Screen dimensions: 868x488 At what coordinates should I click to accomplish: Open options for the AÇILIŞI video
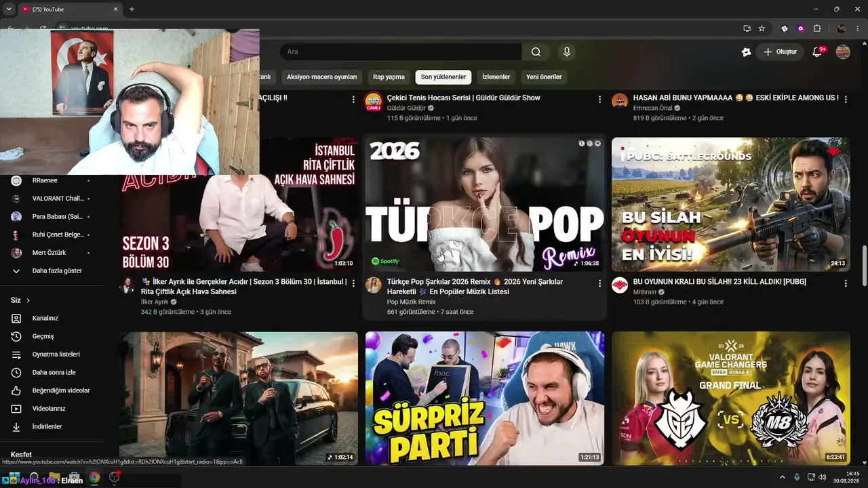[x=353, y=99]
